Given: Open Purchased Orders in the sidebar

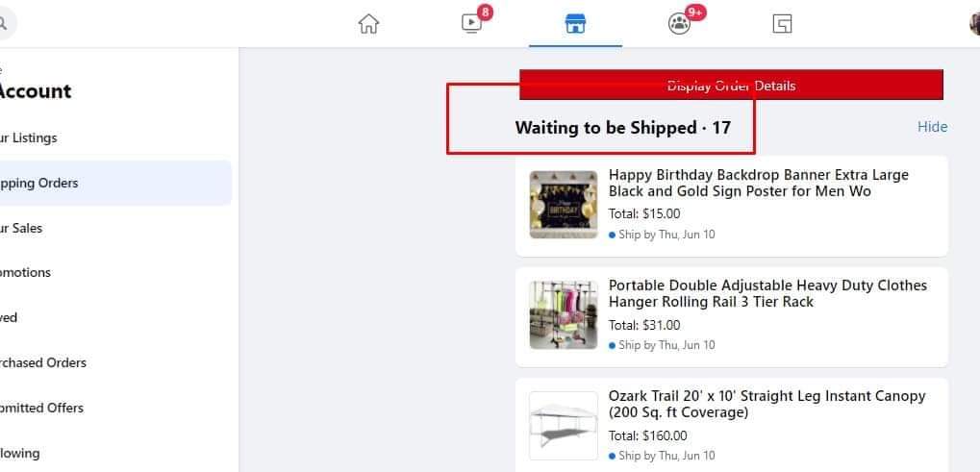Looking at the screenshot, I should [x=43, y=362].
